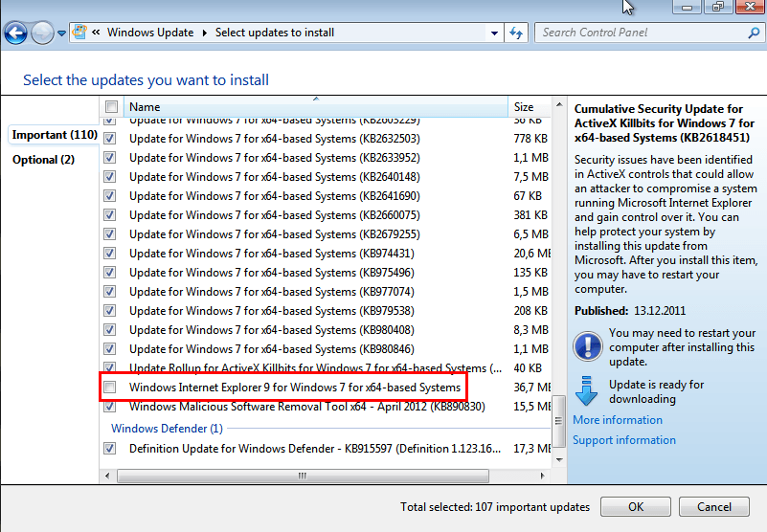The image size is (767, 532).
Task: Click the search magnifier icon
Action: click(754, 33)
